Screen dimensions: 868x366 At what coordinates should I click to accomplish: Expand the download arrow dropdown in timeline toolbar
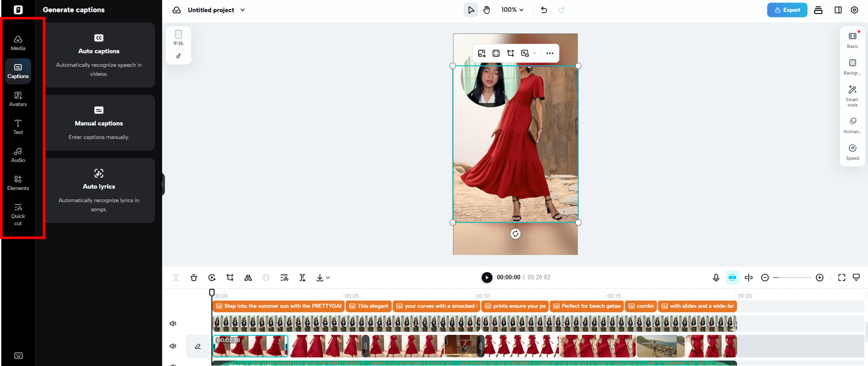point(328,278)
